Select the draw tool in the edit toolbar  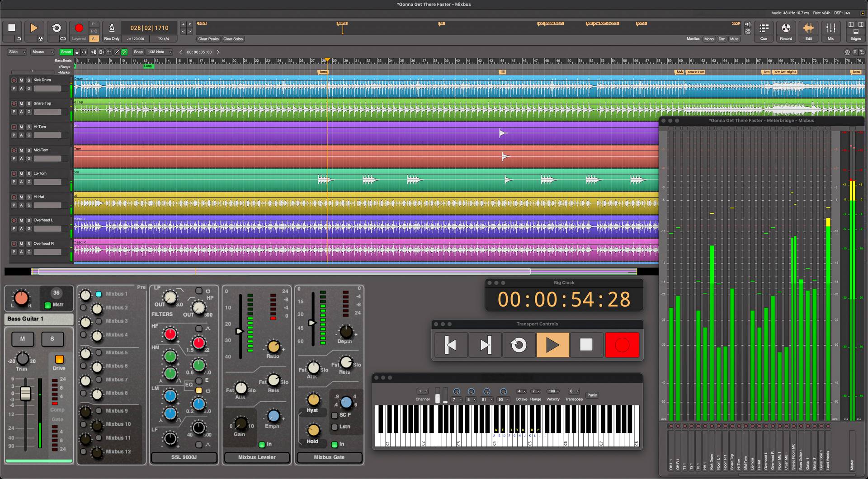[117, 52]
